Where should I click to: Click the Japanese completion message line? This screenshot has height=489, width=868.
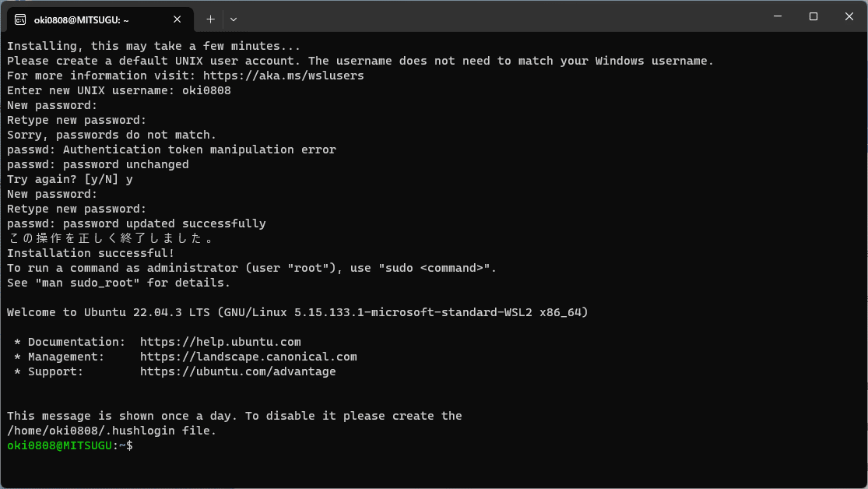point(111,239)
